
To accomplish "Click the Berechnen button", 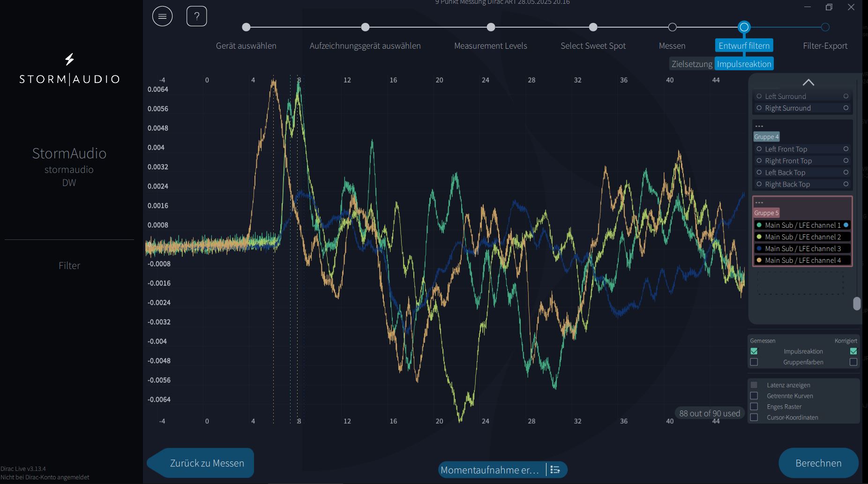I will point(819,463).
